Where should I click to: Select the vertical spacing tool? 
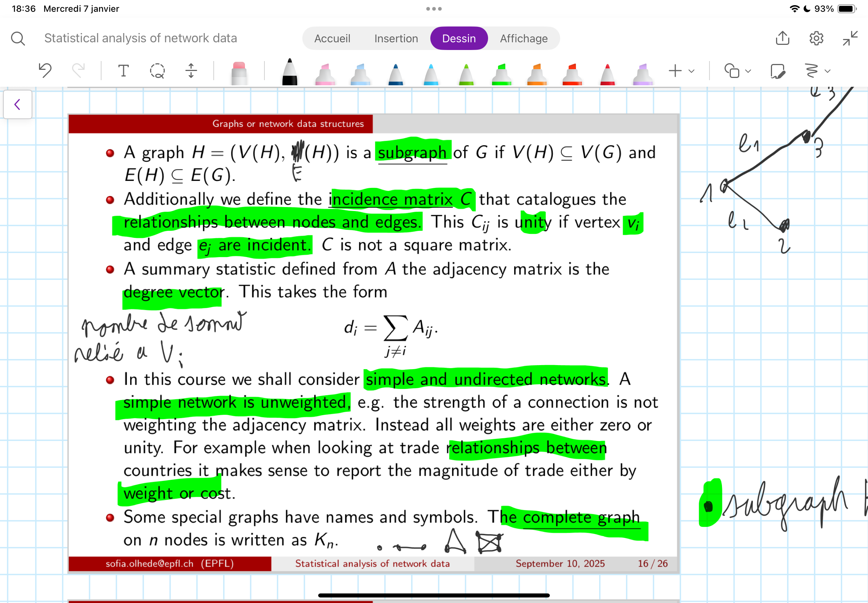tap(191, 70)
